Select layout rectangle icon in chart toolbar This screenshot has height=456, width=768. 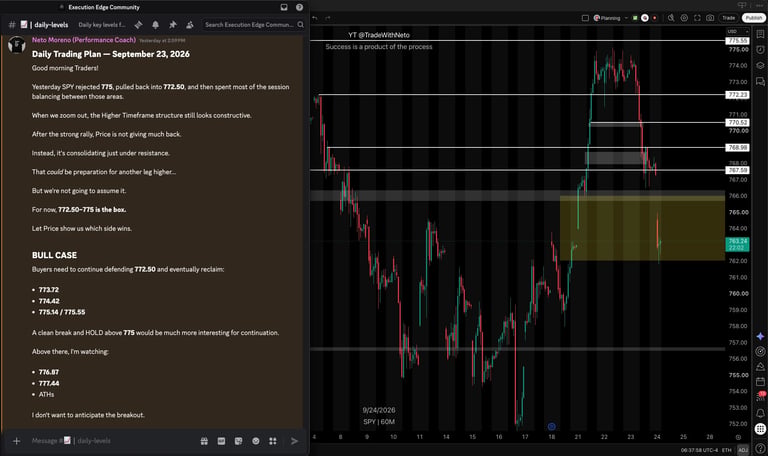585,18
